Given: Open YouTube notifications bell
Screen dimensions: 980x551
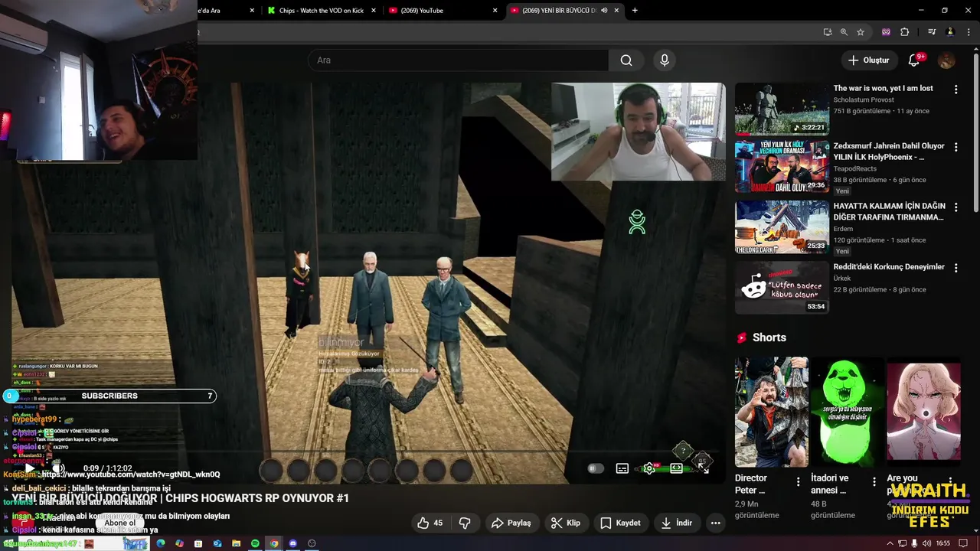Looking at the screenshot, I should click(913, 60).
